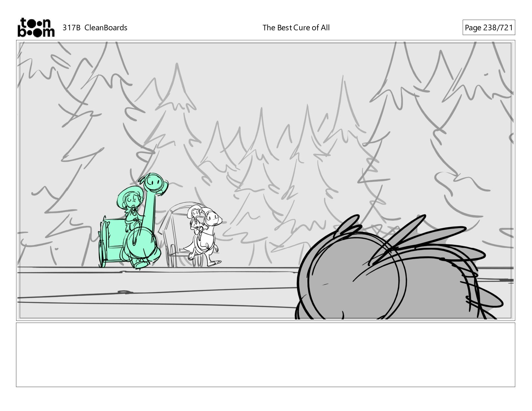Click the storyboard panel image

(265, 181)
